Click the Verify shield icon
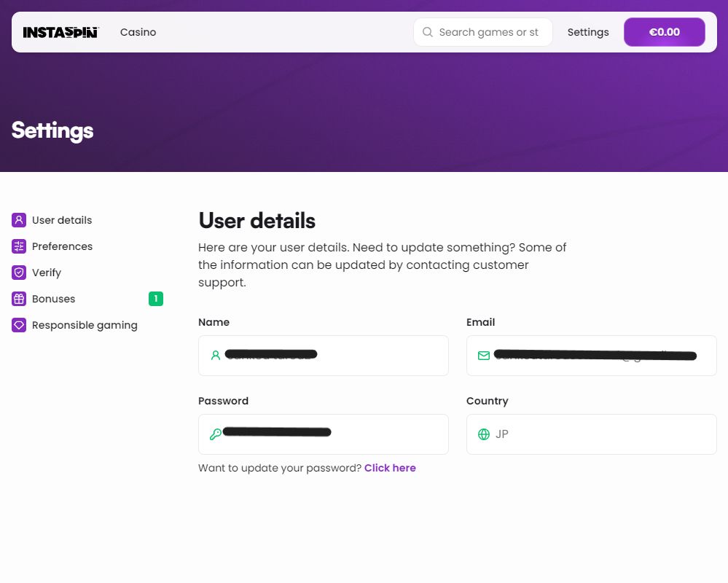The width and height of the screenshot is (728, 583). [x=19, y=273]
